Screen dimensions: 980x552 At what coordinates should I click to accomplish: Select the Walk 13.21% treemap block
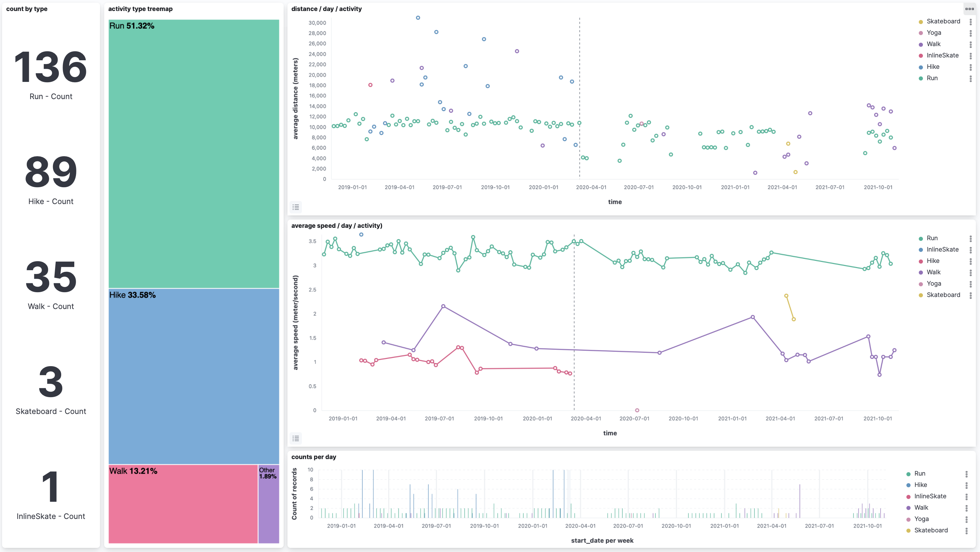[183, 504]
